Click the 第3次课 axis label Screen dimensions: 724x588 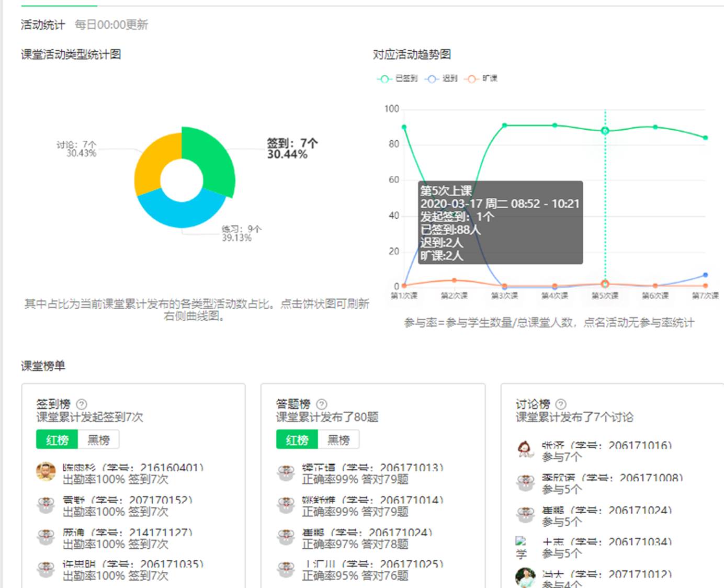click(x=504, y=296)
